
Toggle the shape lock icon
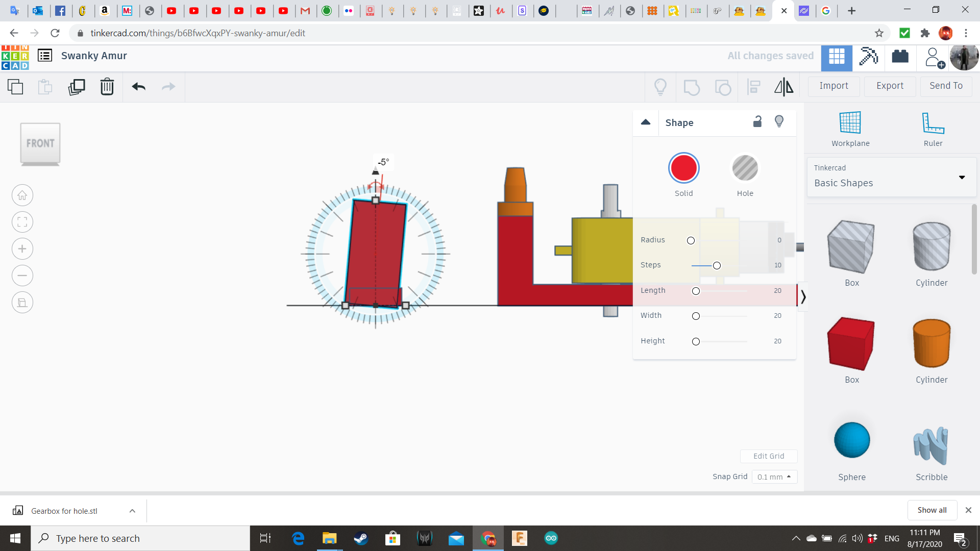[757, 121]
